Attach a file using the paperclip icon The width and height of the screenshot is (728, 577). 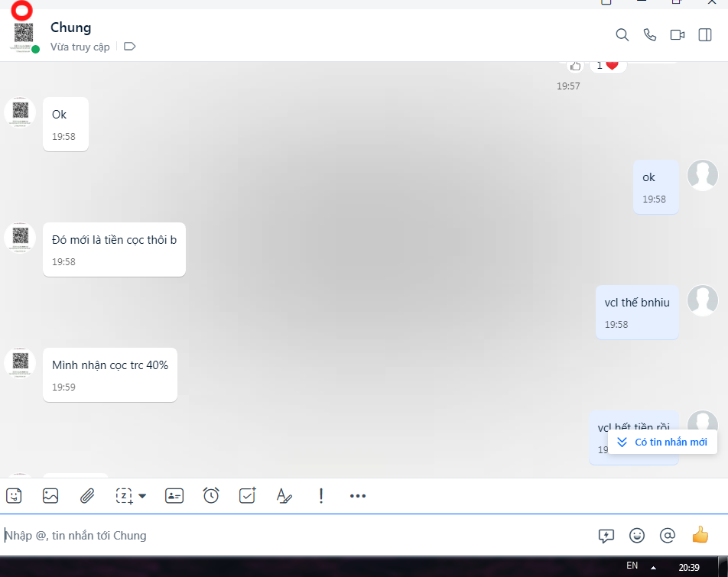pyautogui.click(x=87, y=496)
